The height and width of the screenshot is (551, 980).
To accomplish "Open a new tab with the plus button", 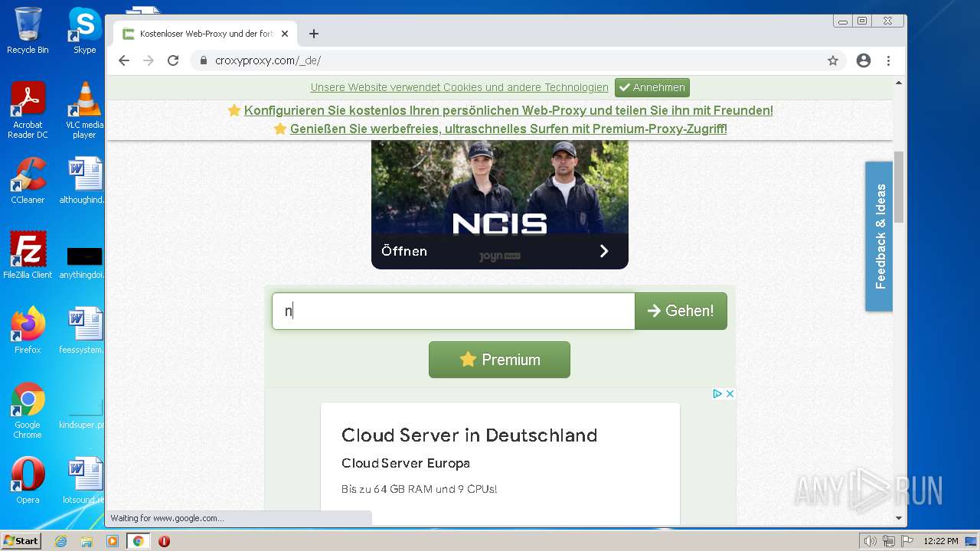I will [314, 34].
